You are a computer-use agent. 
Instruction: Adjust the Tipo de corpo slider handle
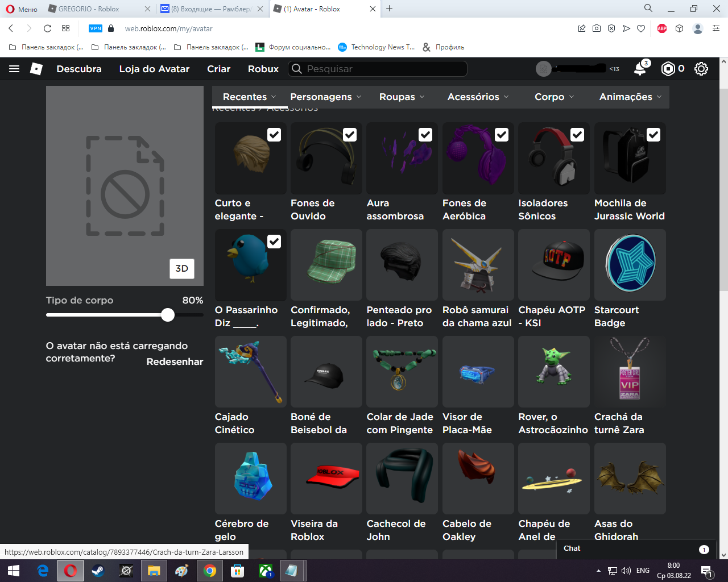(x=168, y=315)
